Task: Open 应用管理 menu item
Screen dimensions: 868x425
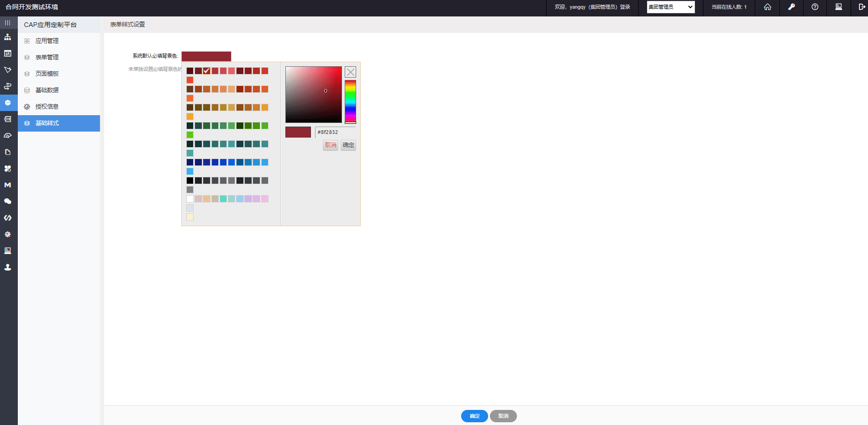Action: pyautogui.click(x=59, y=41)
